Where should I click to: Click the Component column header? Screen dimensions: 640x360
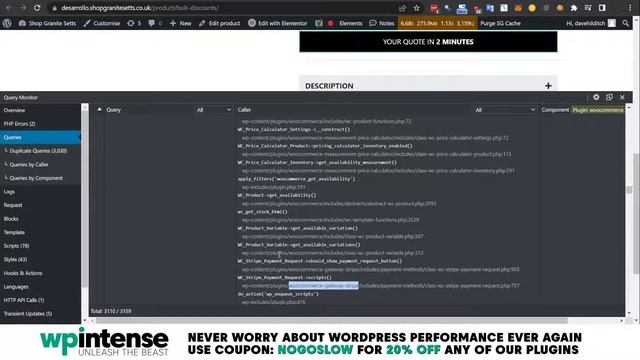click(555, 110)
